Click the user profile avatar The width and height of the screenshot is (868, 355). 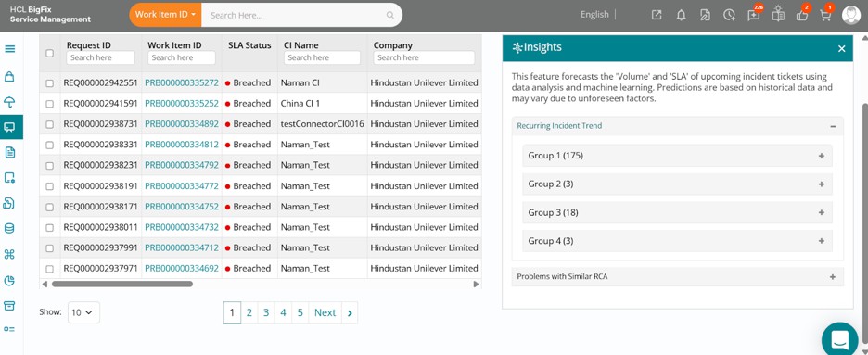(850, 15)
